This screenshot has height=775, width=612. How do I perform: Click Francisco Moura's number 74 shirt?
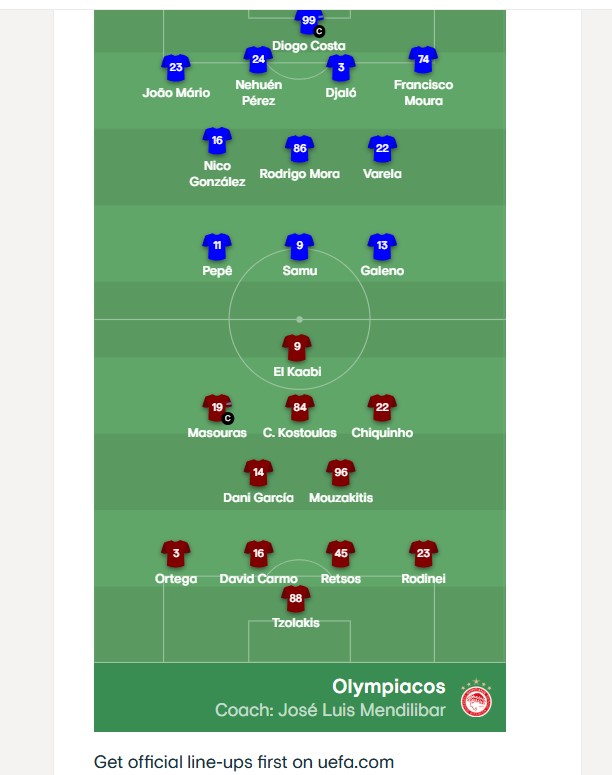click(424, 60)
